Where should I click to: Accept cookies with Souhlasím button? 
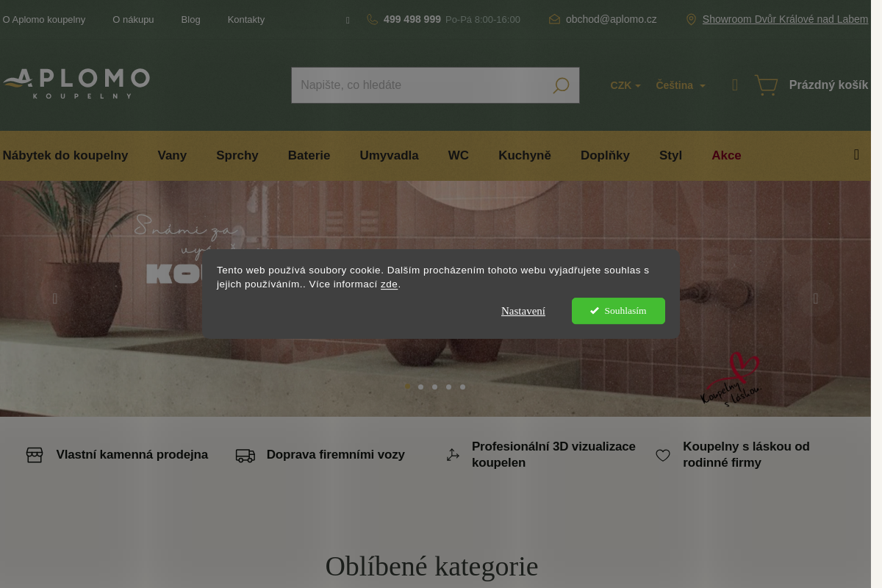pyautogui.click(x=618, y=311)
